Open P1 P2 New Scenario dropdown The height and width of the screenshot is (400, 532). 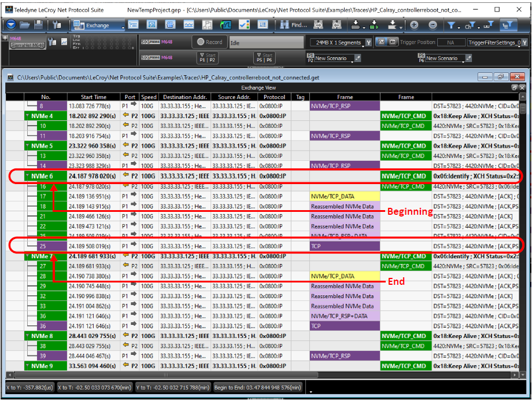point(334,58)
